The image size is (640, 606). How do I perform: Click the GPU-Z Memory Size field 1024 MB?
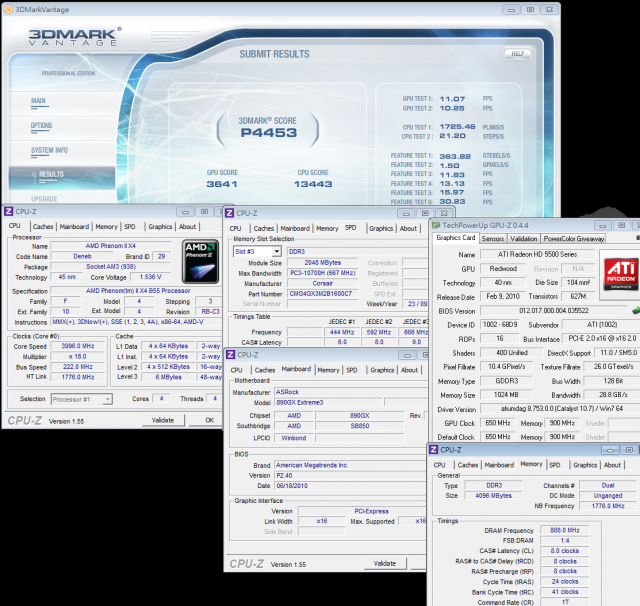pyautogui.click(x=506, y=395)
